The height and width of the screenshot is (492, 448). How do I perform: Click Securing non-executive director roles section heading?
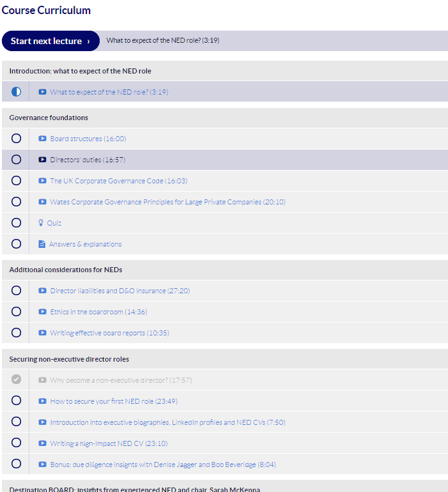(69, 359)
